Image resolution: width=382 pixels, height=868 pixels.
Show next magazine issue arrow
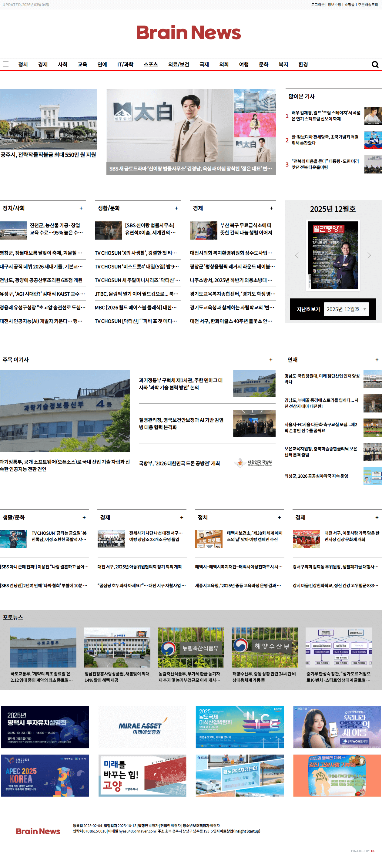(369, 255)
